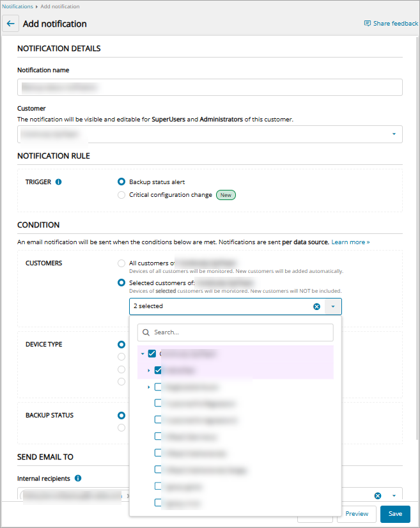Uncheck the second checked customer in the tree
Image resolution: width=420 pixels, height=528 pixels.
(158, 370)
